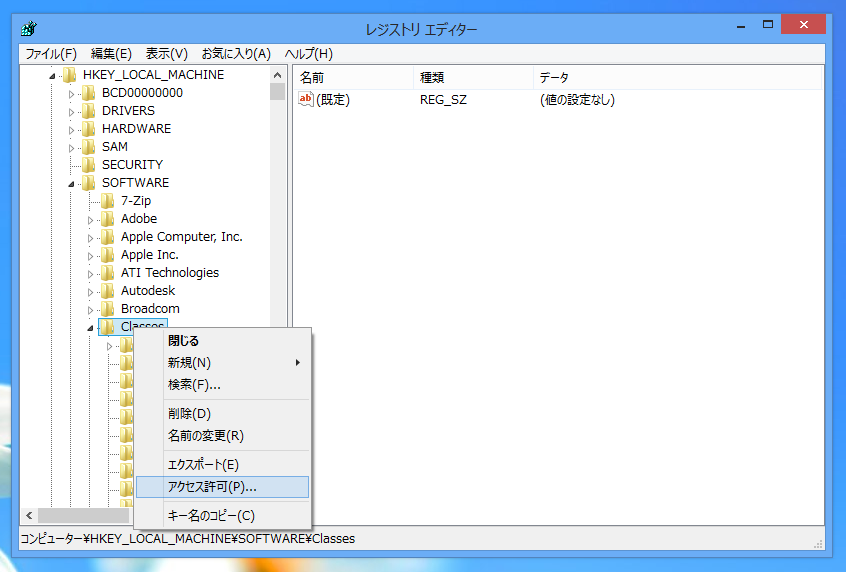The image size is (846, 572).
Task: Choose アクセス許可(P)... in context menu
Action: click(222, 487)
